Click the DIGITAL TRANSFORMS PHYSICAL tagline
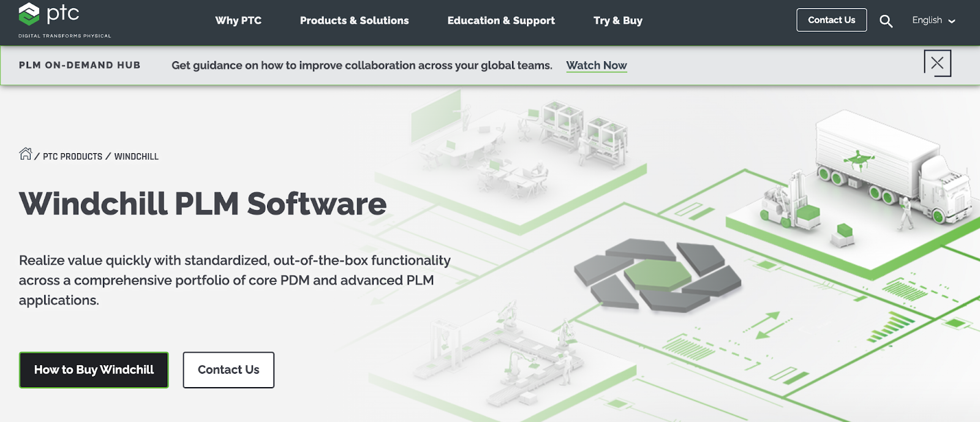The width and height of the screenshot is (980, 422). tap(65, 36)
